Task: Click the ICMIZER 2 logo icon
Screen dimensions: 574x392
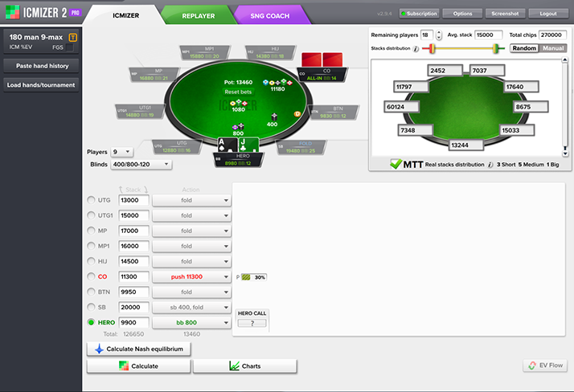Action: tap(12, 12)
